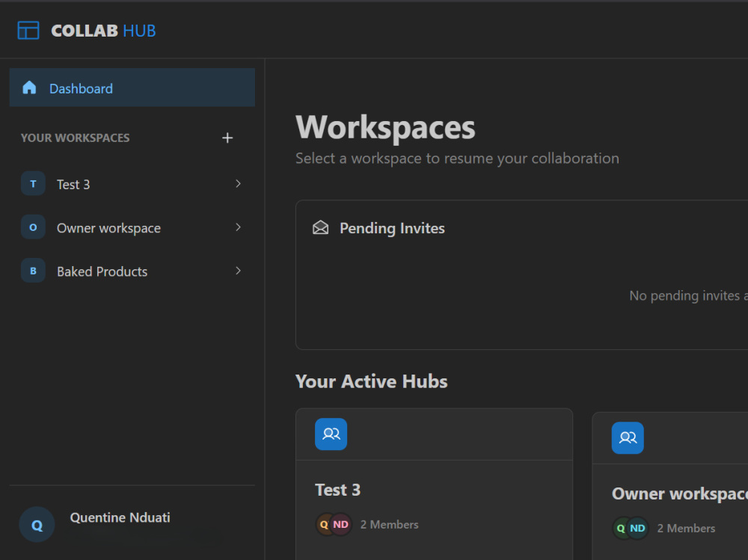Open the Owner workspace hub card title
The height and width of the screenshot is (560, 748).
click(x=680, y=493)
